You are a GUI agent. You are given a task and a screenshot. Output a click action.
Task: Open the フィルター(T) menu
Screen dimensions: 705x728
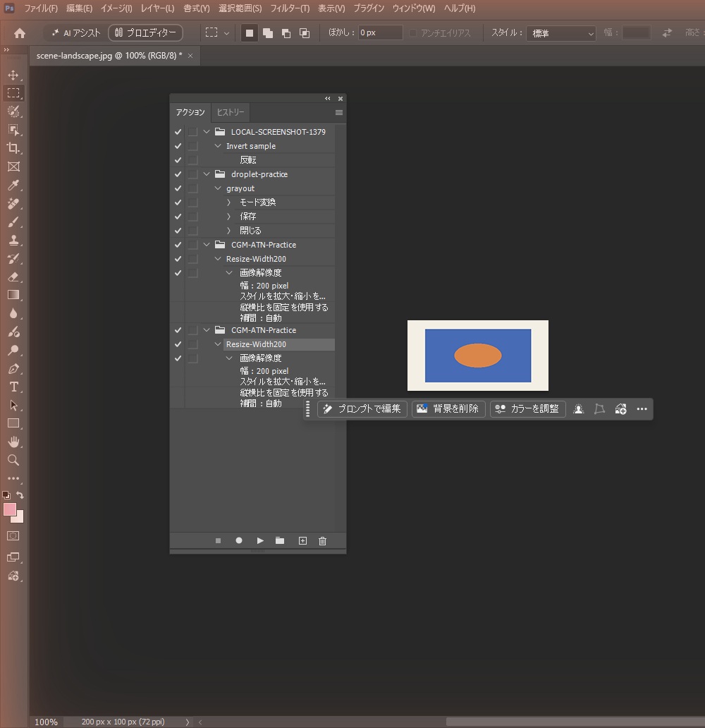[x=290, y=8]
